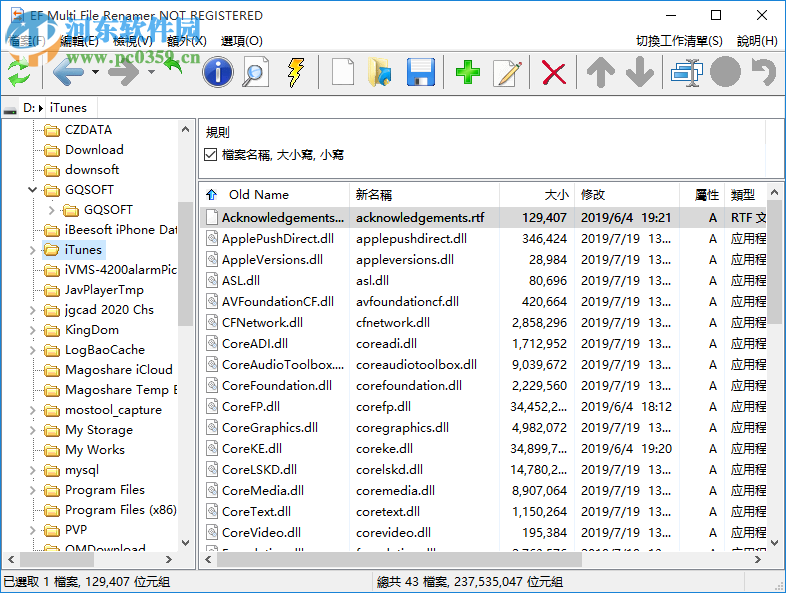The width and height of the screenshot is (786, 593).
Task: Open the back history dropdown arrow
Action: click(95, 73)
